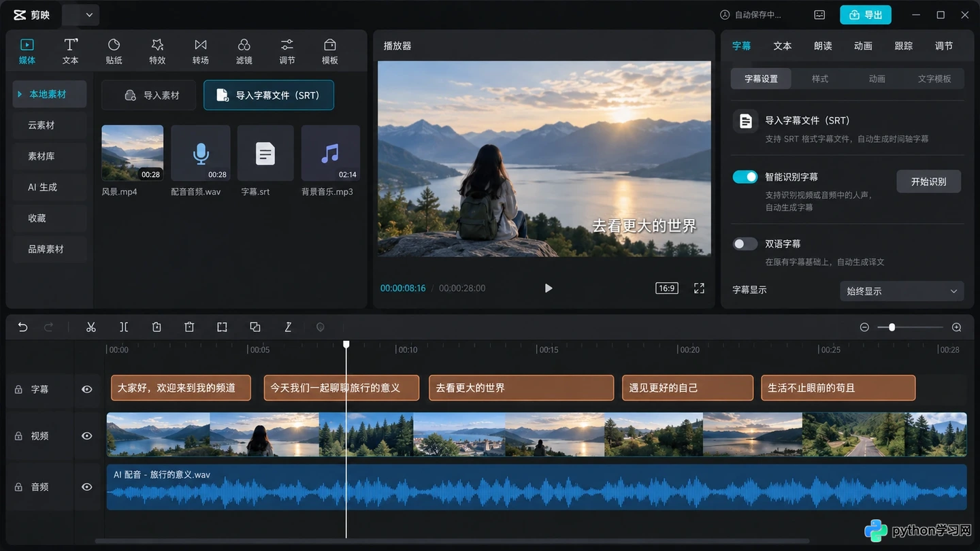Zoom in the timeline with plus icon
Image resolution: width=980 pixels, height=551 pixels.
pos(956,327)
